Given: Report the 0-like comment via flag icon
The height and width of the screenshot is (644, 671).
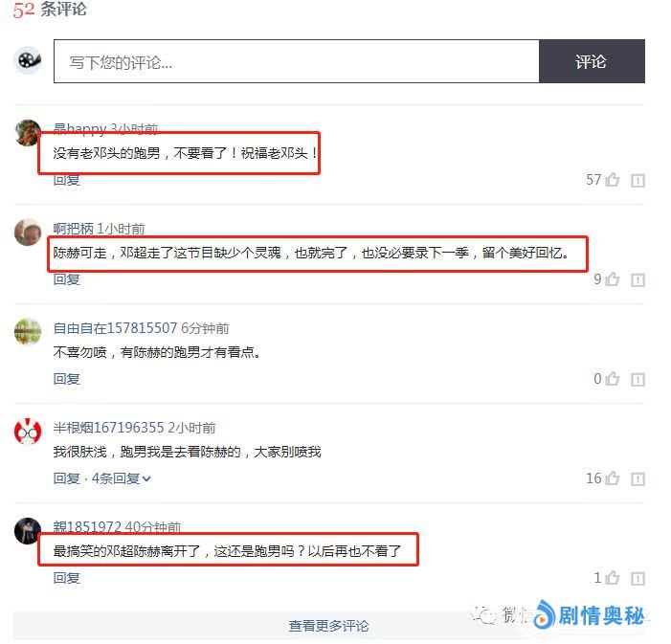Looking at the screenshot, I should pos(637,380).
